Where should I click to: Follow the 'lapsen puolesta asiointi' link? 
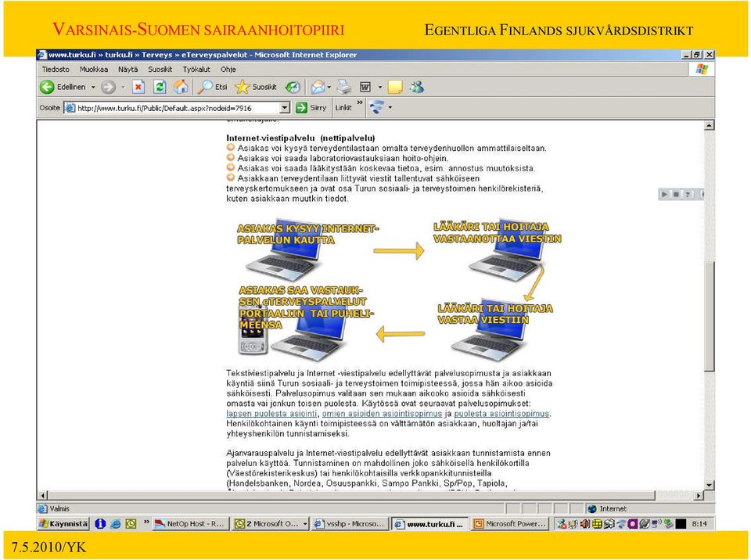[x=271, y=414]
